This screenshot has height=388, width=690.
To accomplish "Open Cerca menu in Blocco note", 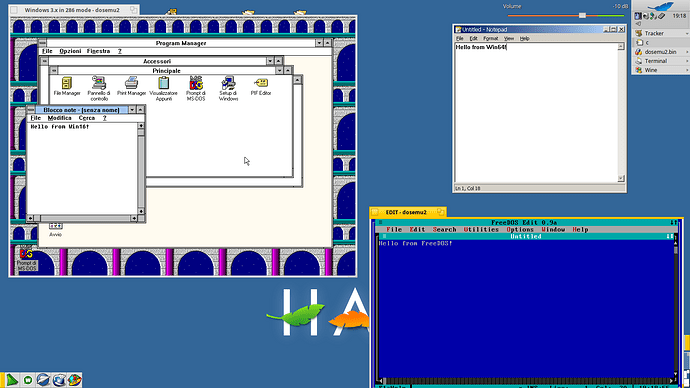I will pyautogui.click(x=87, y=118).
